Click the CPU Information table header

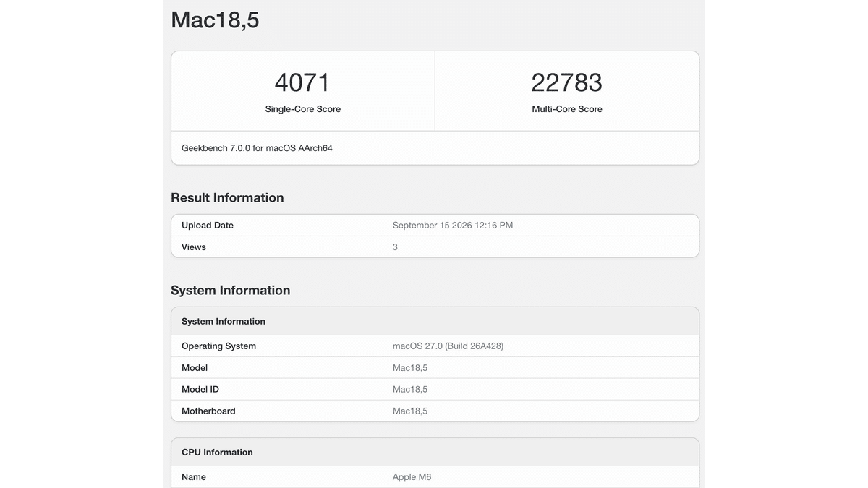pyautogui.click(x=217, y=453)
